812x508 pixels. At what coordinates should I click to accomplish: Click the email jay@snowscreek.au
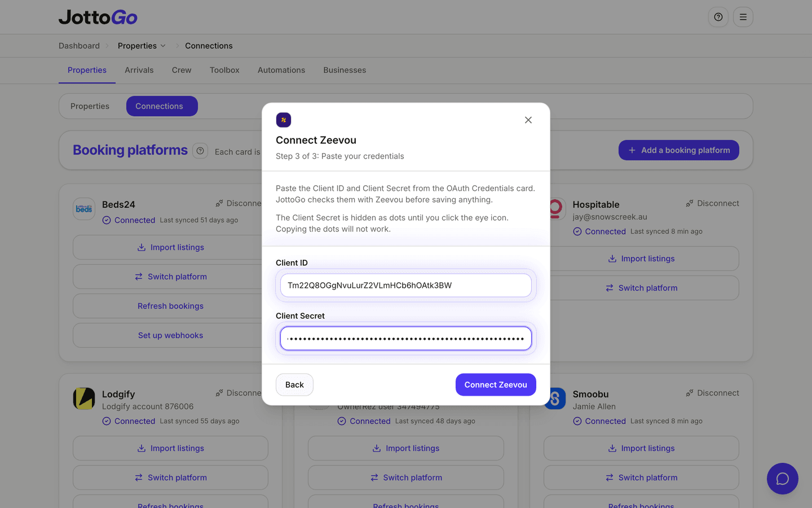click(610, 217)
